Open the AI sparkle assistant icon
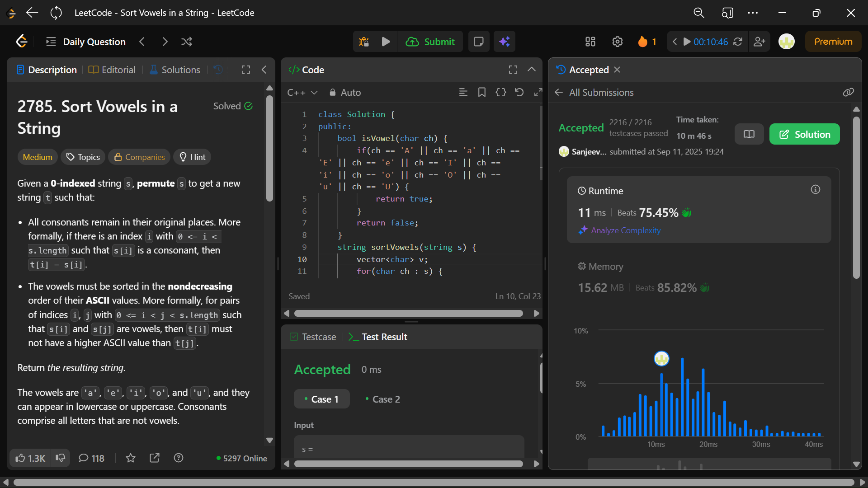 pyautogui.click(x=505, y=42)
